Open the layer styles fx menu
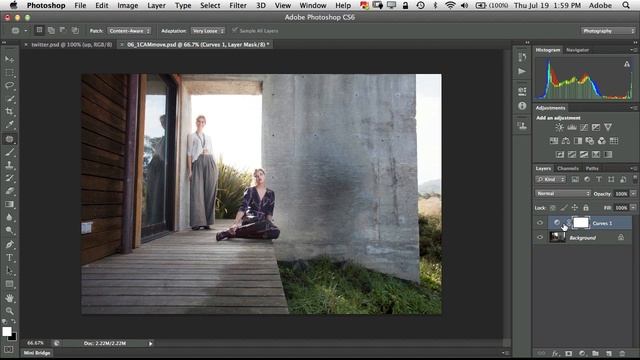The image size is (640, 360). tap(555, 353)
